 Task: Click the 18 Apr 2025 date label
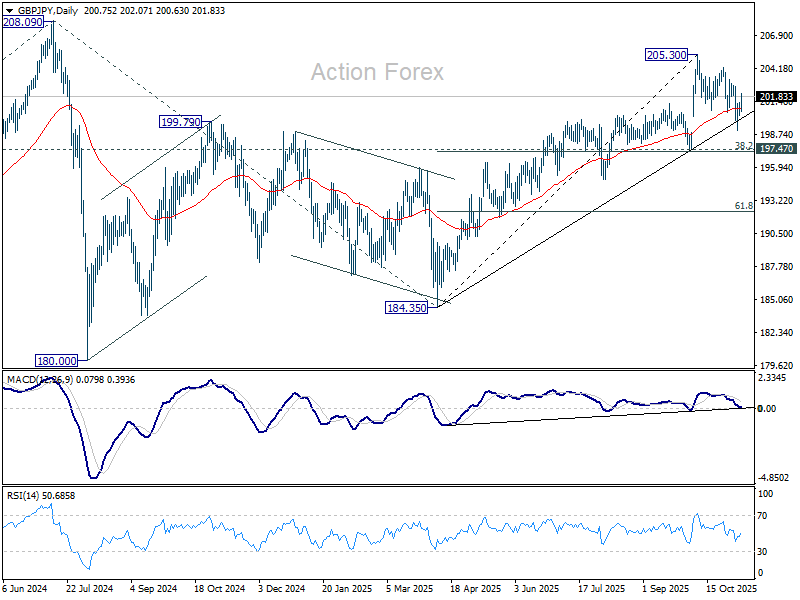[476, 588]
